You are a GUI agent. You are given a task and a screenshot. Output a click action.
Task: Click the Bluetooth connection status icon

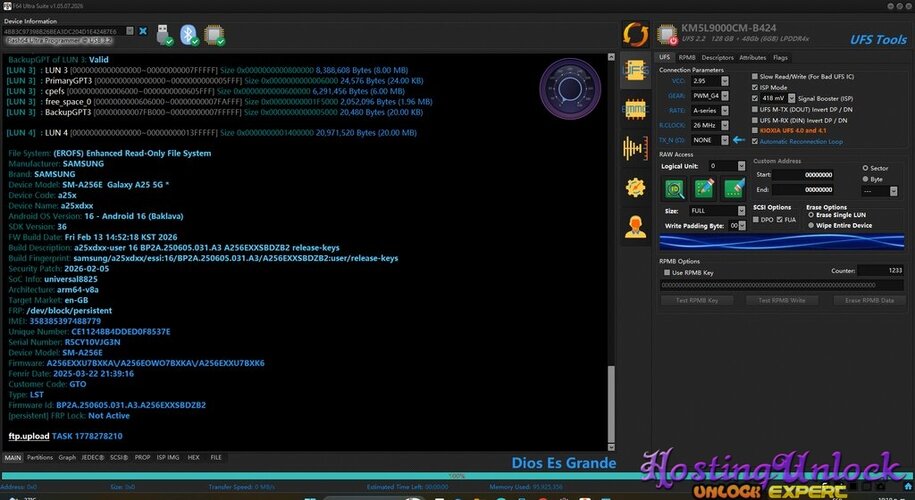[x=189, y=35]
